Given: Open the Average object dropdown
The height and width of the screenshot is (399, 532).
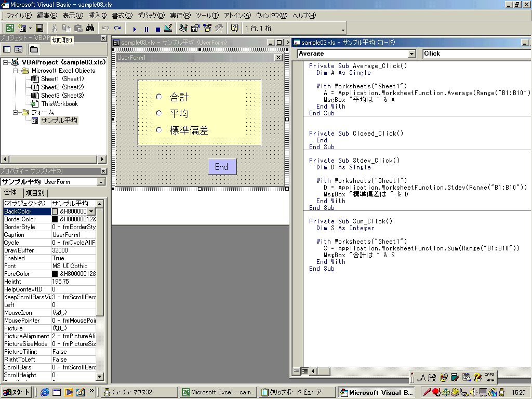Looking at the screenshot, I should tap(412, 54).
